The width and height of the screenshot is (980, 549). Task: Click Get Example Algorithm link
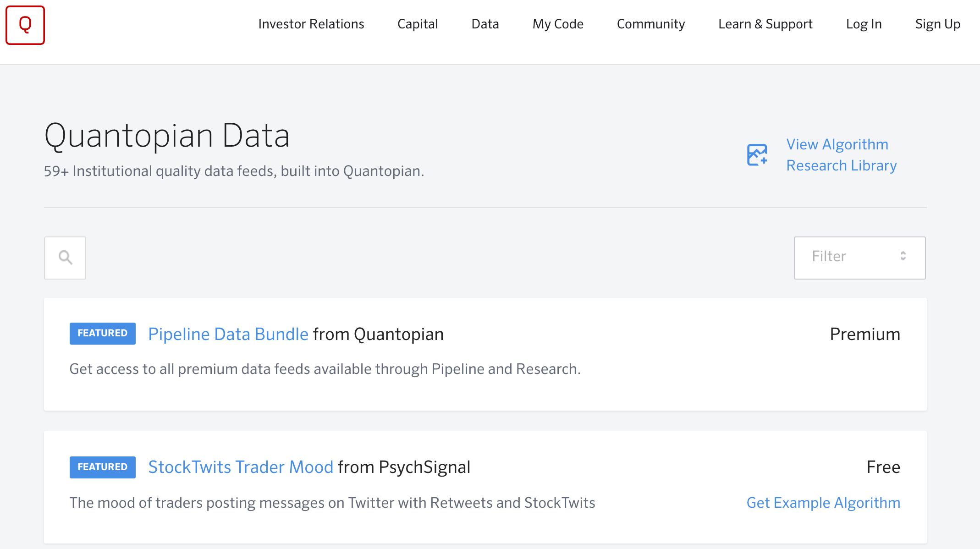pyautogui.click(x=823, y=503)
